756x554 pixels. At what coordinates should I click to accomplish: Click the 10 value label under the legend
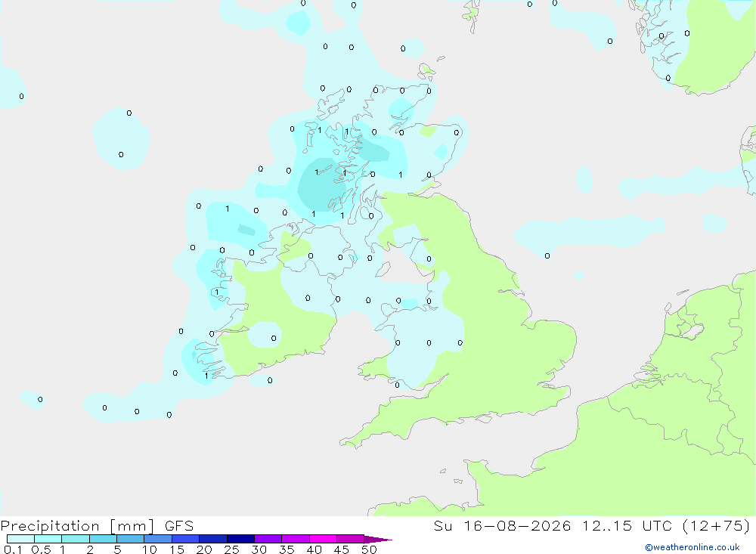tap(149, 549)
